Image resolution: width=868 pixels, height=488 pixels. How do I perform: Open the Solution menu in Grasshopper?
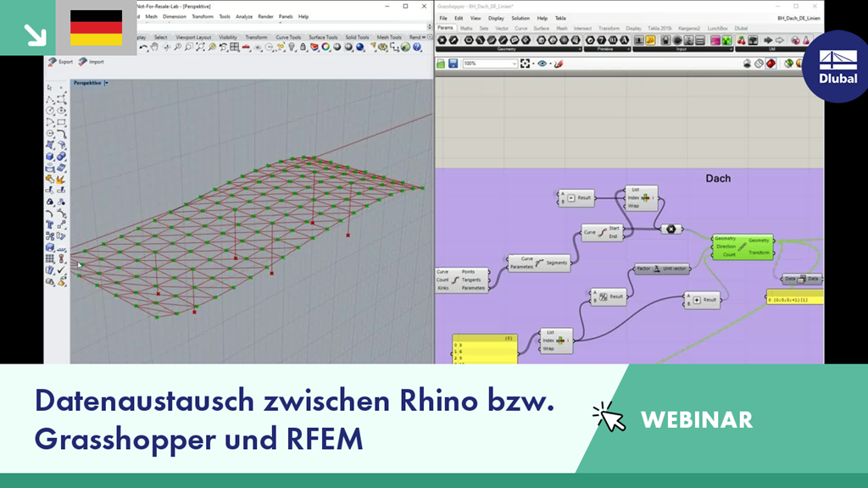[520, 19]
